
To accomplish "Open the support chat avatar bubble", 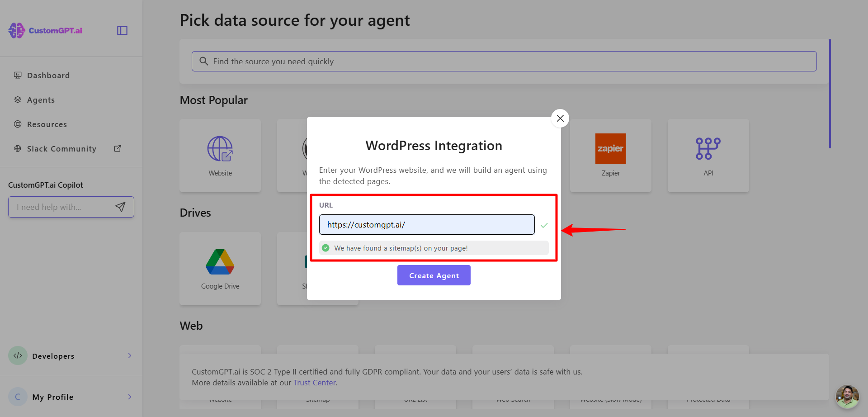I will click(847, 397).
